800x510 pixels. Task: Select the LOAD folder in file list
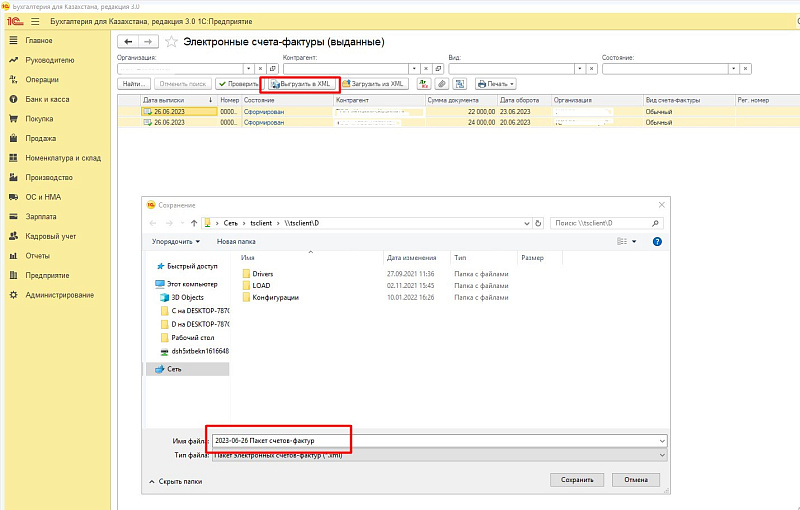click(x=260, y=285)
